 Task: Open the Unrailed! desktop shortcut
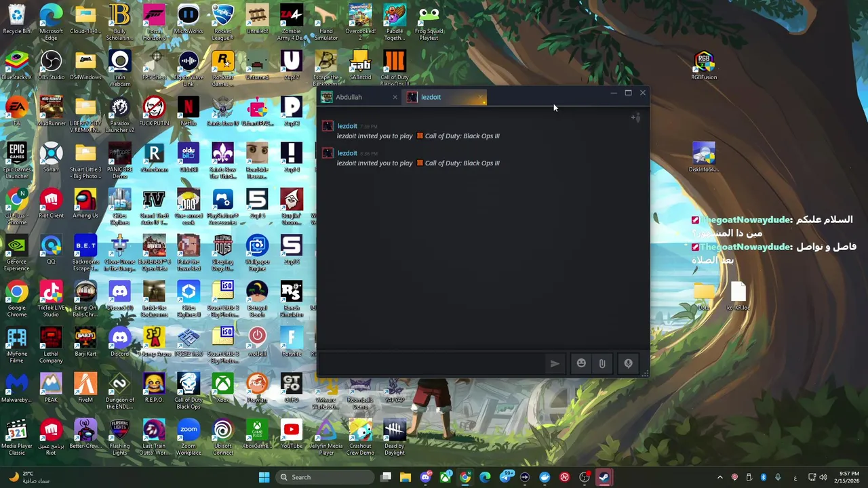click(x=257, y=20)
